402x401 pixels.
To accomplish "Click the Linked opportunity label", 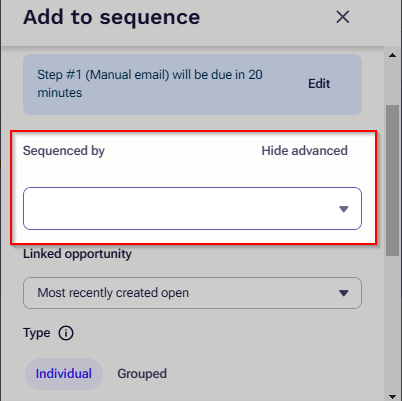I will (x=77, y=254).
